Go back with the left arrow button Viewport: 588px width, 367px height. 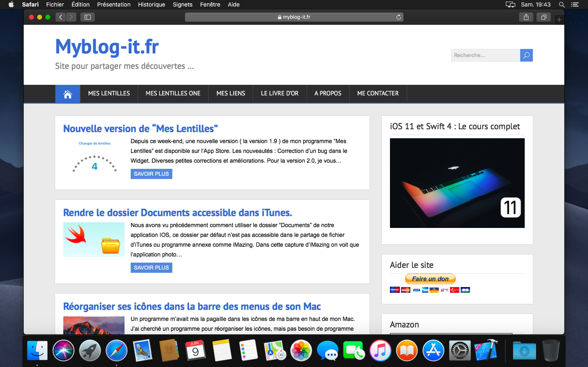click(x=60, y=17)
